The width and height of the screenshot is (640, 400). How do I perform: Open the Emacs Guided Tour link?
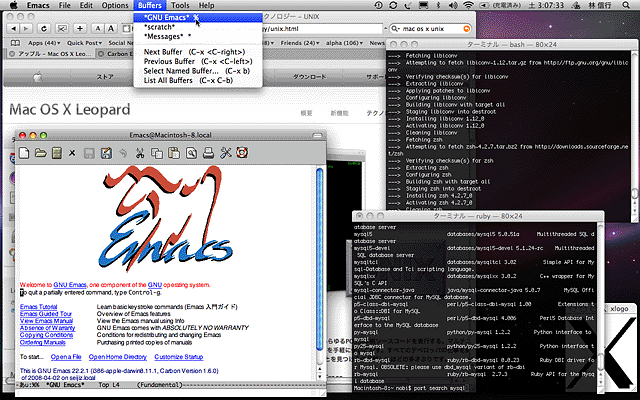(46, 314)
